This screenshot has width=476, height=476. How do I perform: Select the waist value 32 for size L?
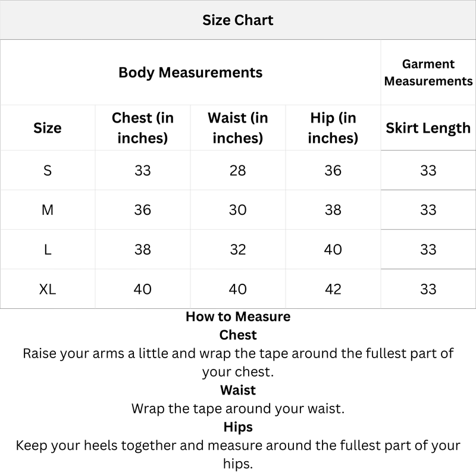click(238, 250)
